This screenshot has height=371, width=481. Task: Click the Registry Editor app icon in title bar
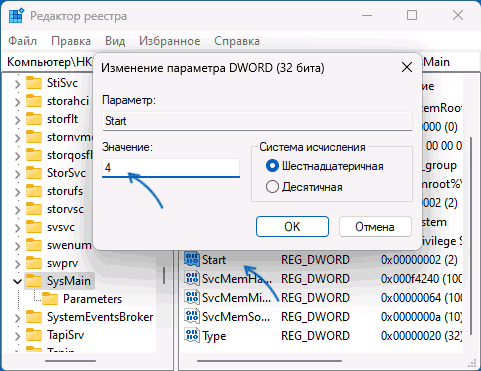[17, 16]
